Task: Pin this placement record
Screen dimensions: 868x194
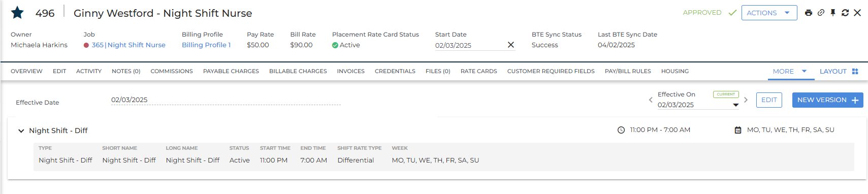Action: tap(833, 13)
